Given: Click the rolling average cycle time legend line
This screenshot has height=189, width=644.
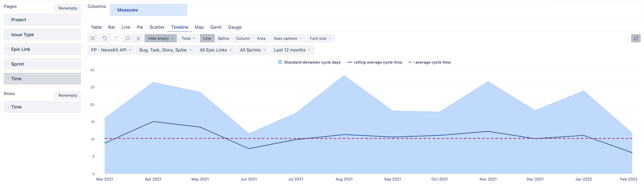Looking at the screenshot, I should [x=350, y=62].
